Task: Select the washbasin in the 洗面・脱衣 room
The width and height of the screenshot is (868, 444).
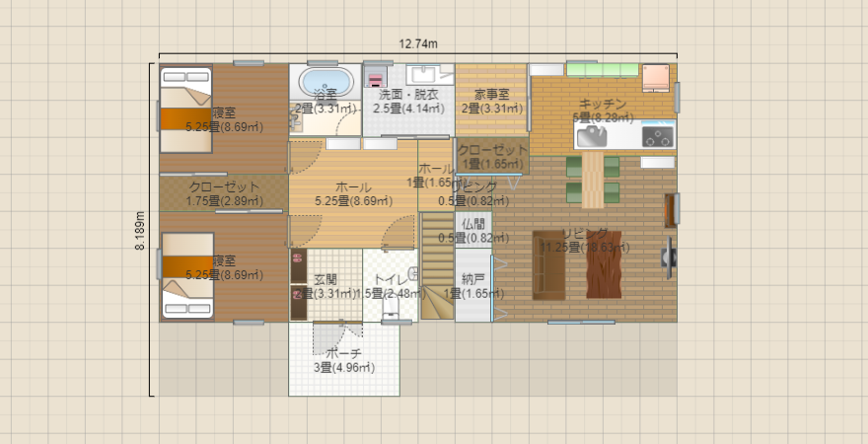Action: (422, 75)
